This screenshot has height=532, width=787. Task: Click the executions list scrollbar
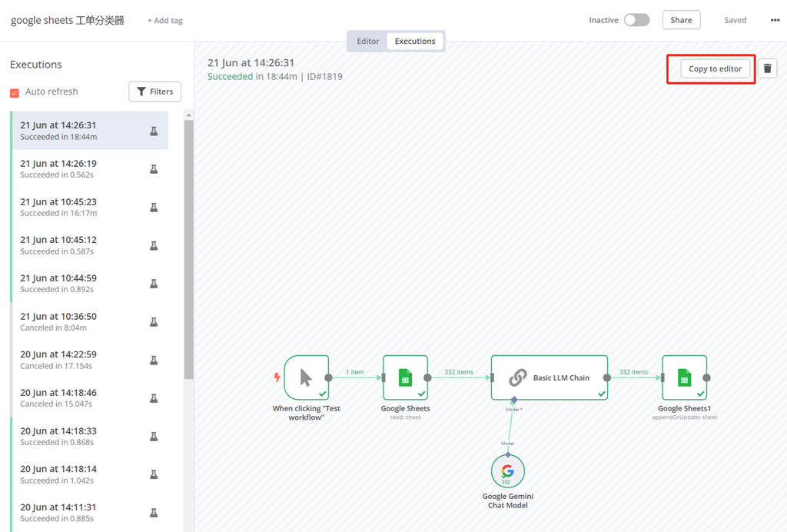coord(188,246)
